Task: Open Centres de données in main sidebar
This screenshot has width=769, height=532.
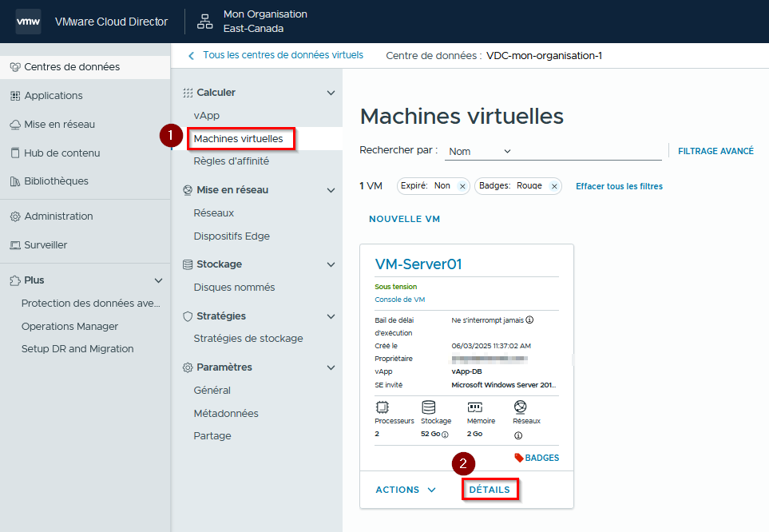Action: point(85,67)
